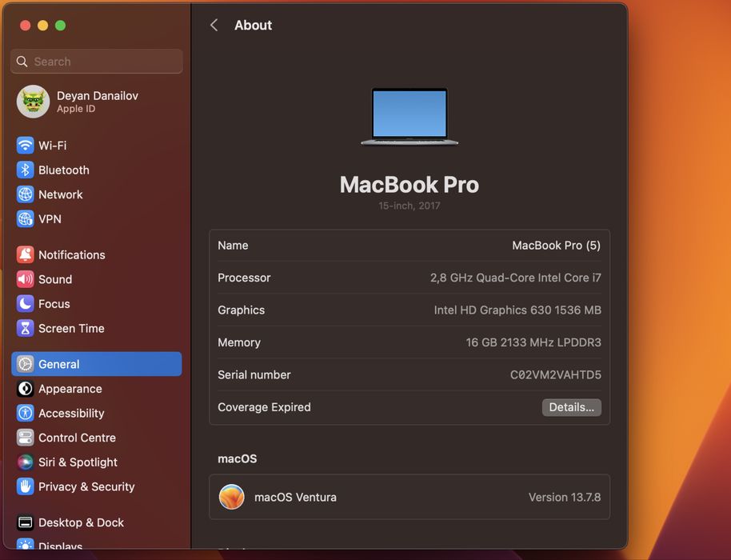Click the Network globe icon

tap(25, 194)
